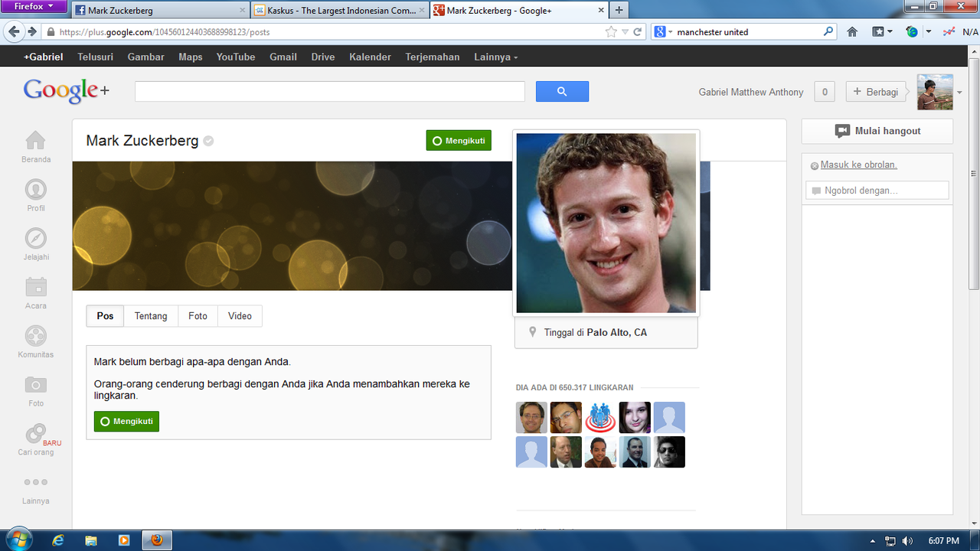This screenshot has width=980, height=551.
Task: Open Windows Media Player from the taskbar
Action: click(124, 540)
